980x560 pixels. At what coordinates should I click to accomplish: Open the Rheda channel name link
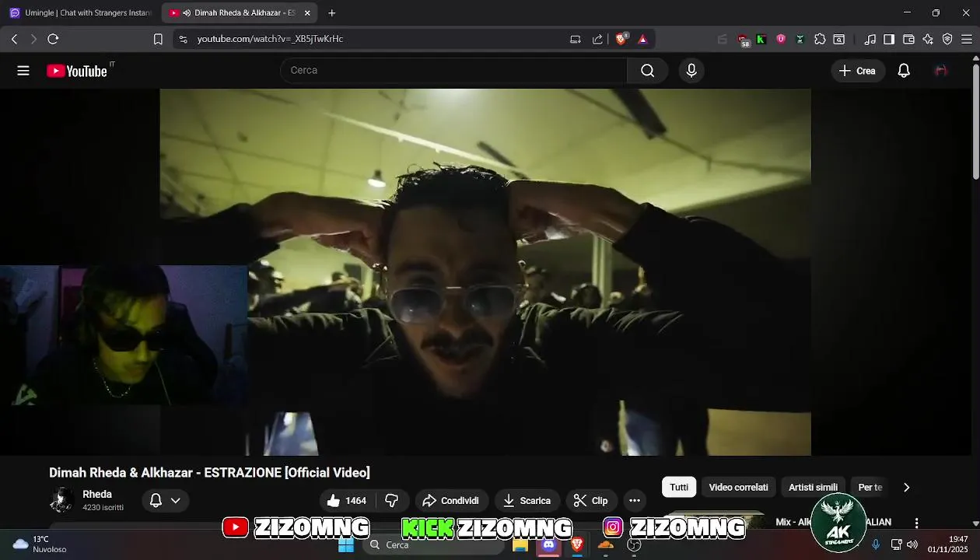coord(97,494)
